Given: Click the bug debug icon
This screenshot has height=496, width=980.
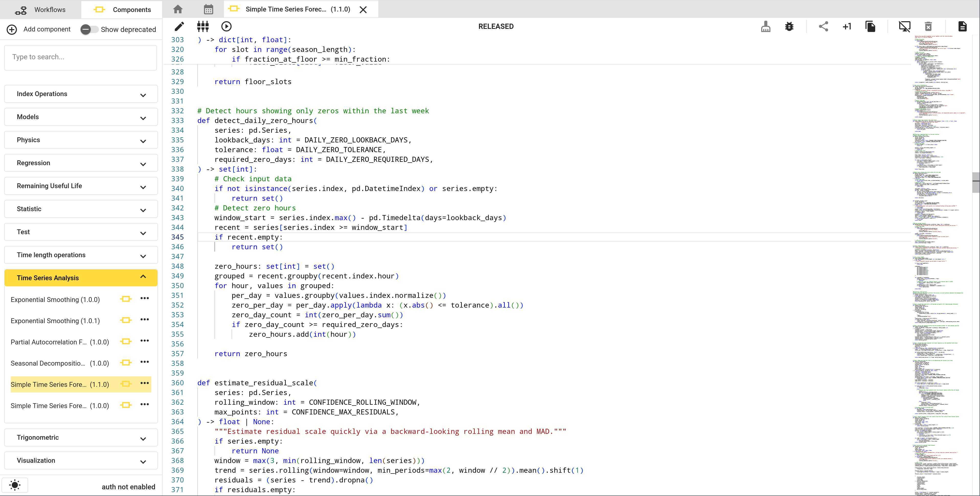Looking at the screenshot, I should 789,26.
